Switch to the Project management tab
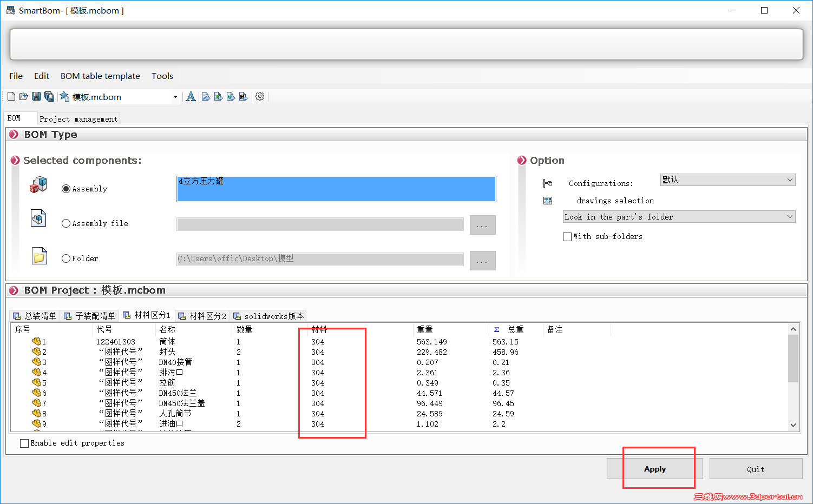Image resolution: width=813 pixels, height=504 pixels. (x=78, y=119)
